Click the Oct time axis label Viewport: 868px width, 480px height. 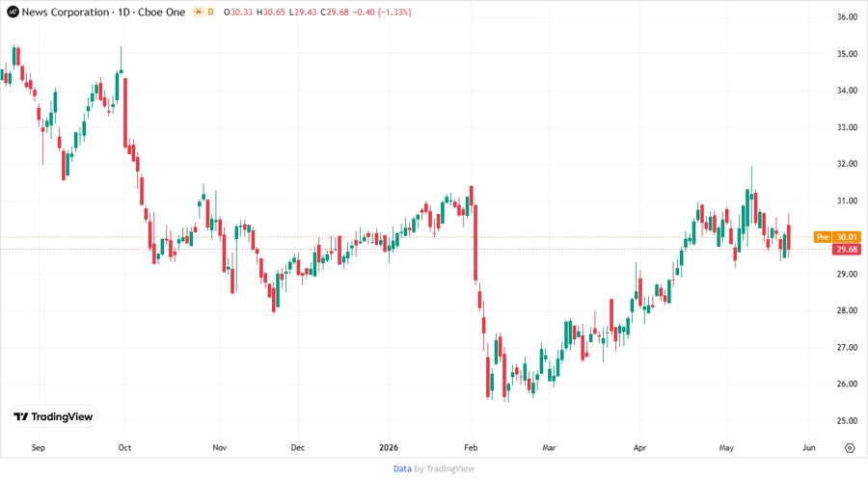pos(124,448)
